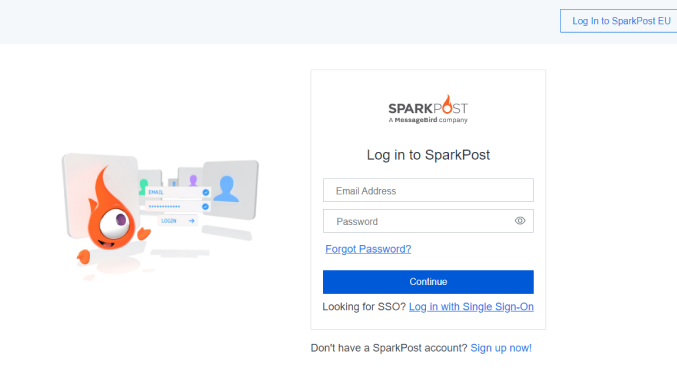Open the Forgot Password? link
Screen dimensions: 677x373
coord(368,249)
